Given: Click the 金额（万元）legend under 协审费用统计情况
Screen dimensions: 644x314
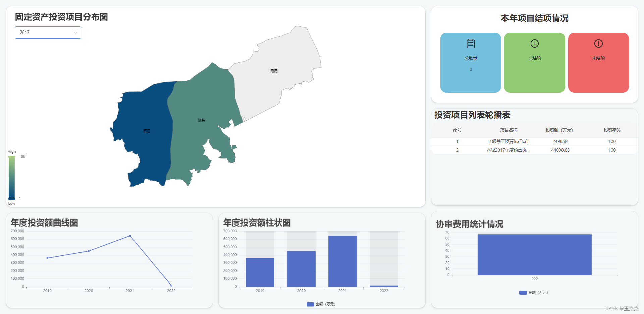Looking at the screenshot, I should tap(523, 292).
